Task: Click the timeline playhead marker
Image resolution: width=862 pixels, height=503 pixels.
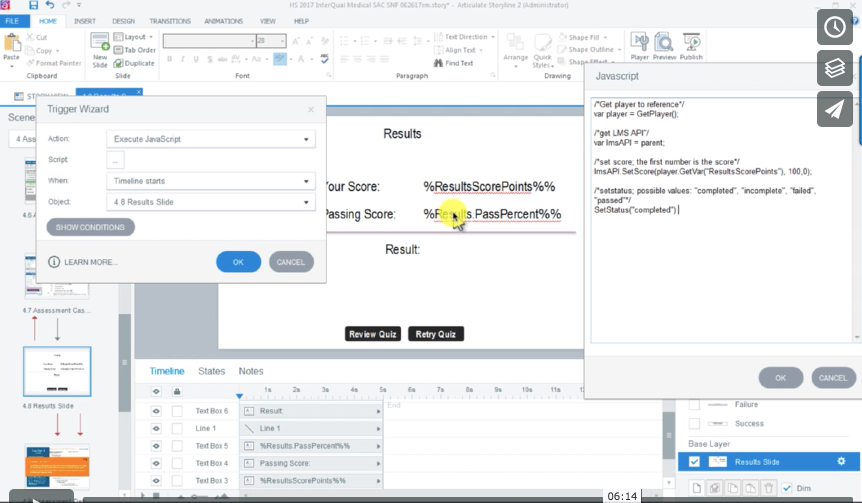Action: point(238,396)
